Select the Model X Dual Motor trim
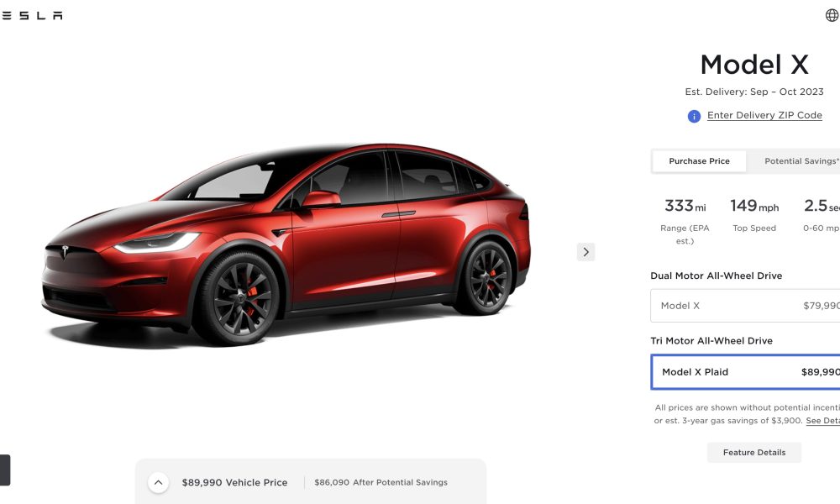The image size is (840, 504). pos(745,306)
